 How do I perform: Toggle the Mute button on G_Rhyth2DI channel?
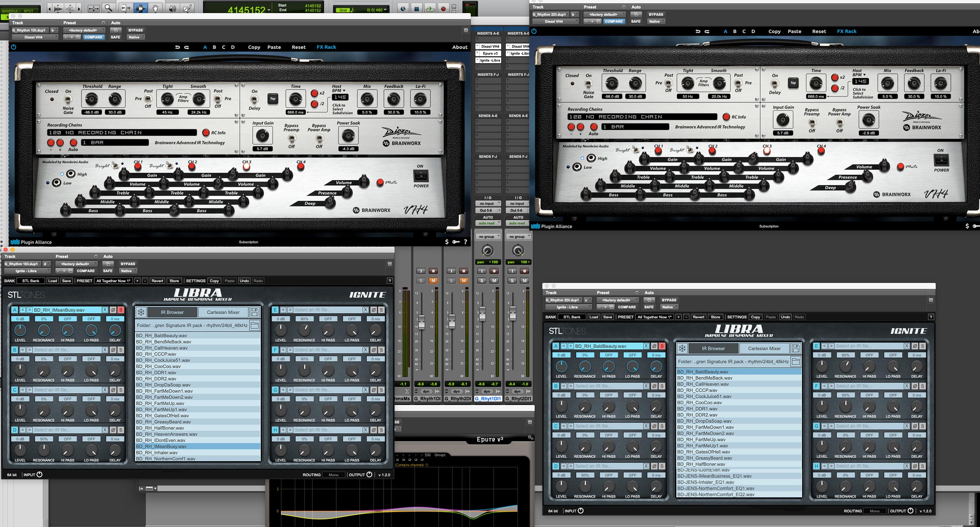coord(464,281)
